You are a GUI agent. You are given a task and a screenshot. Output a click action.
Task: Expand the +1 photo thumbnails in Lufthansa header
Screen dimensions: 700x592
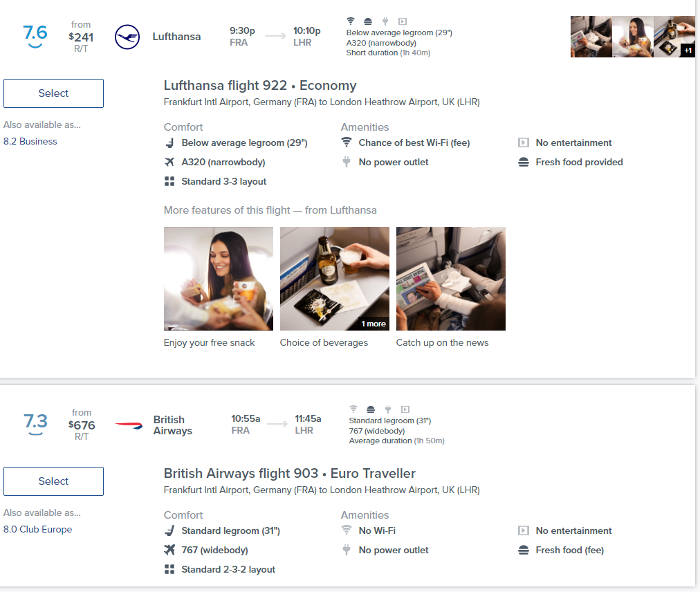[687, 50]
